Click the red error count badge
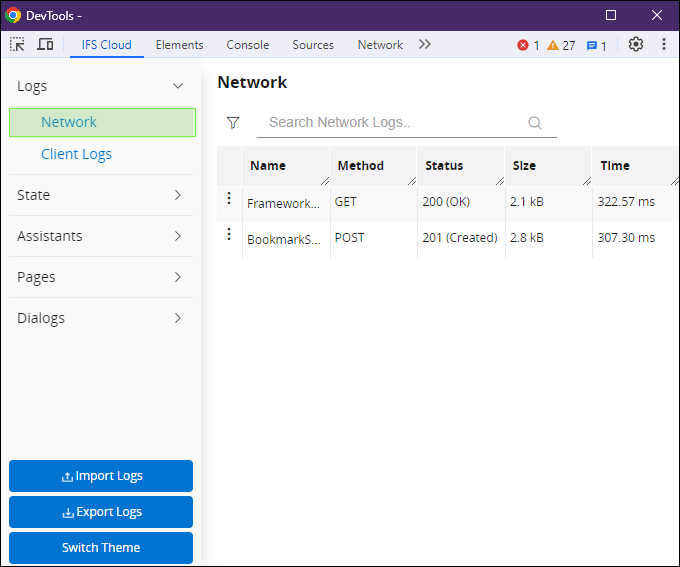 tap(528, 45)
